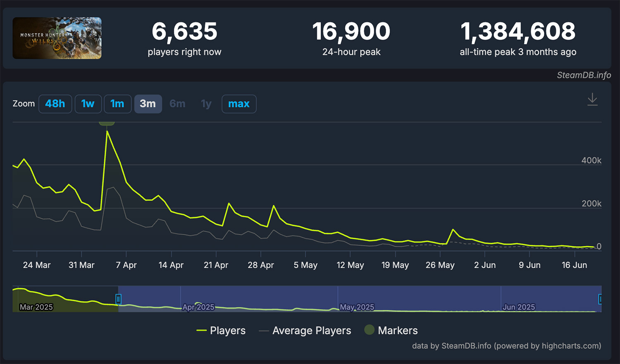The image size is (620, 364).
Task: Click the Apr 2025 navigator label
Action: pyautogui.click(x=198, y=307)
